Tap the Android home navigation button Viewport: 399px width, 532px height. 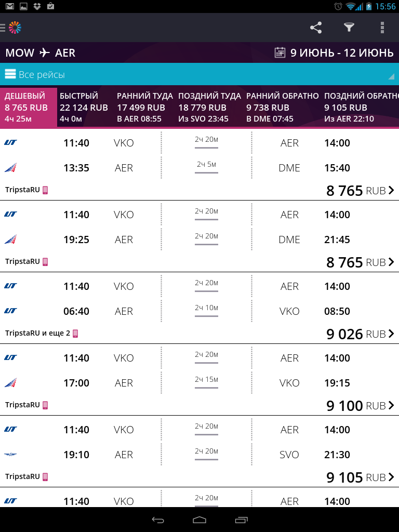tap(199, 520)
